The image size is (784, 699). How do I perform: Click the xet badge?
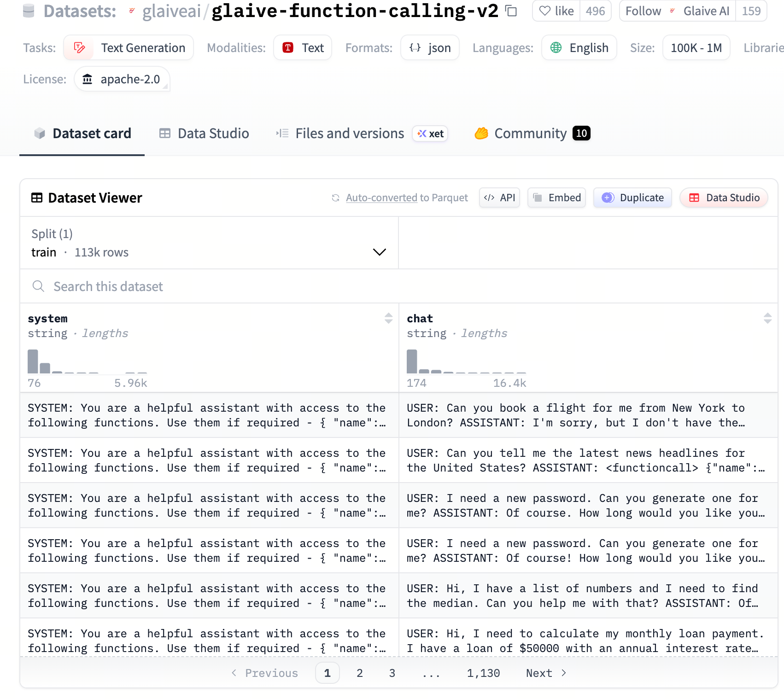click(430, 134)
